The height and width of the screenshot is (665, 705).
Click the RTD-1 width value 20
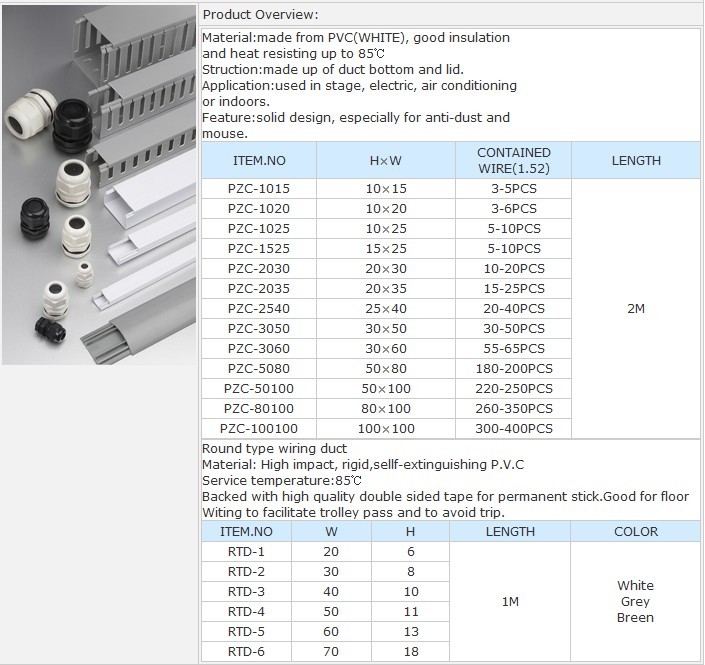331,552
